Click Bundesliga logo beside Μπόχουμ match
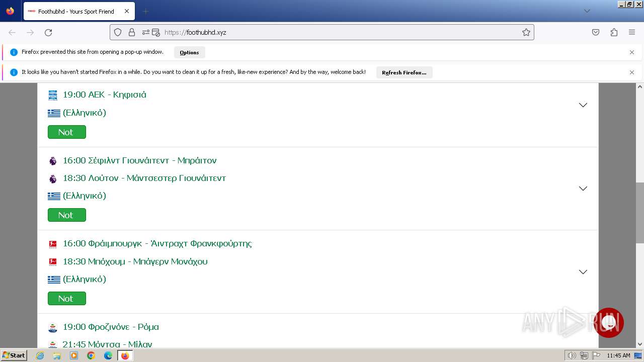Screen dimensions: 644x362 point(53,262)
